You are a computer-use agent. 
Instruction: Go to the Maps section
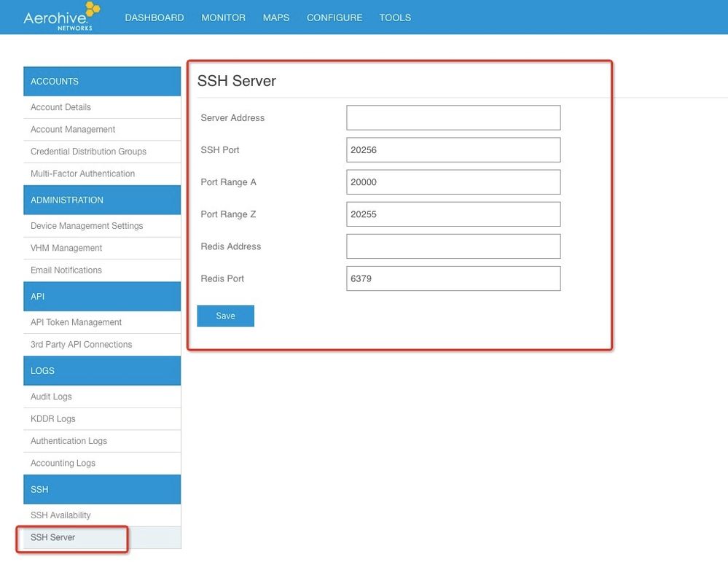pos(275,17)
